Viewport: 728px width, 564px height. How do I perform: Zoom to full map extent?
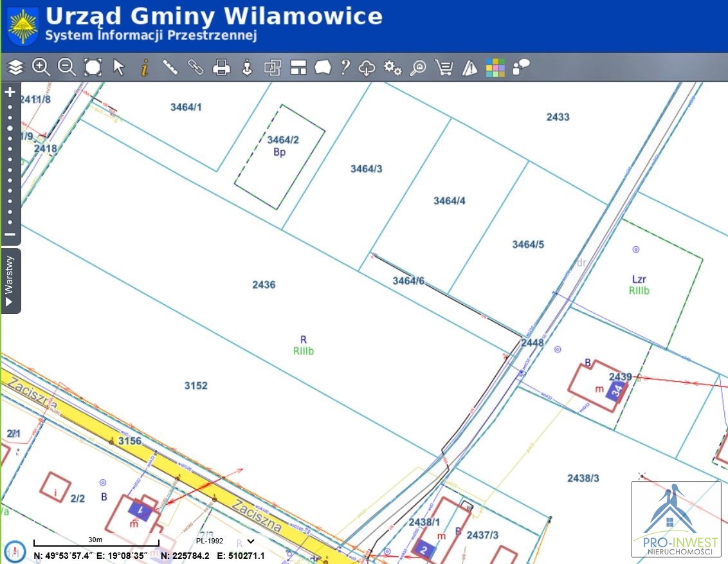(x=93, y=67)
